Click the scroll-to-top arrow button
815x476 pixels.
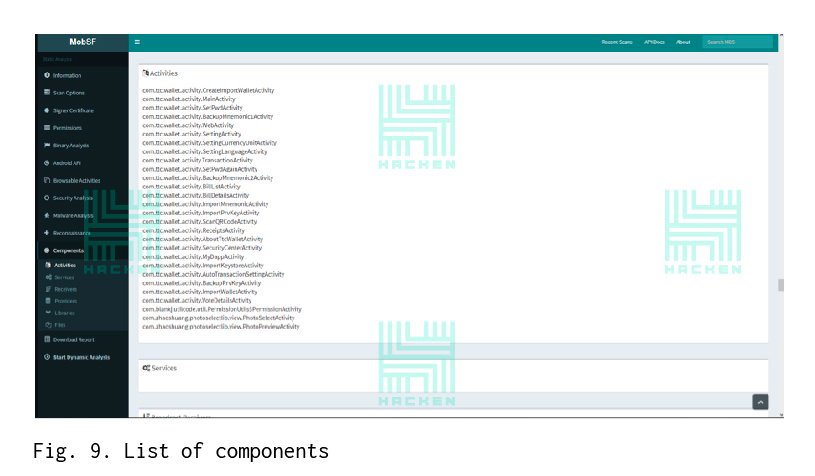pyautogui.click(x=760, y=402)
